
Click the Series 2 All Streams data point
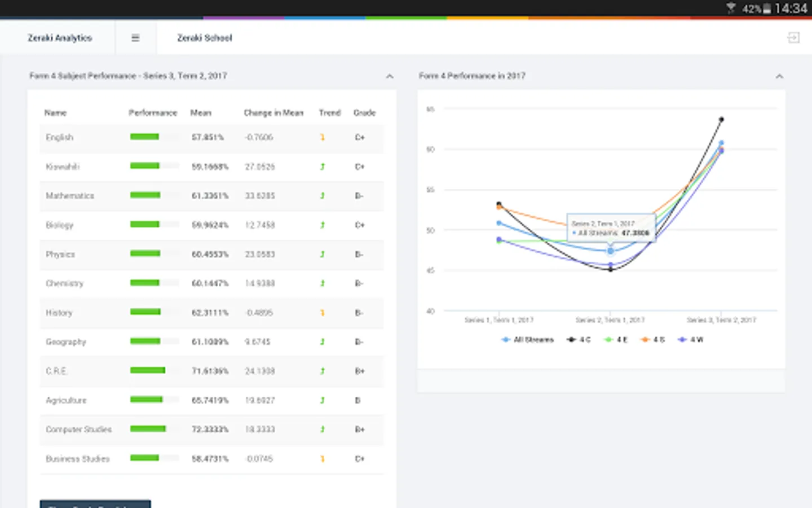point(610,251)
